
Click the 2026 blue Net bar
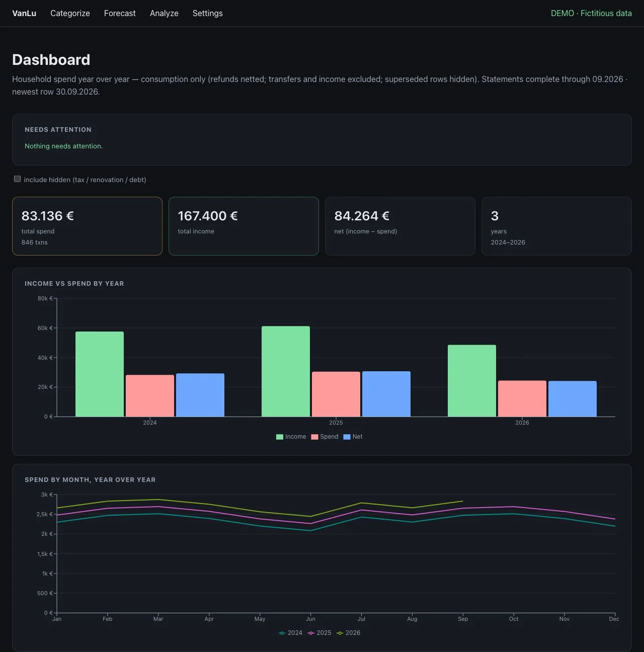573,398
